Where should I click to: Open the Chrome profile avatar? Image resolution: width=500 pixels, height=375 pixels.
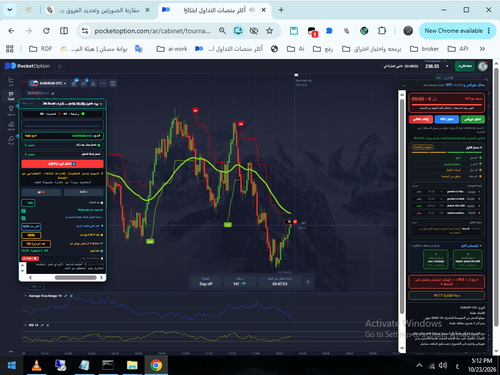tap(408, 31)
